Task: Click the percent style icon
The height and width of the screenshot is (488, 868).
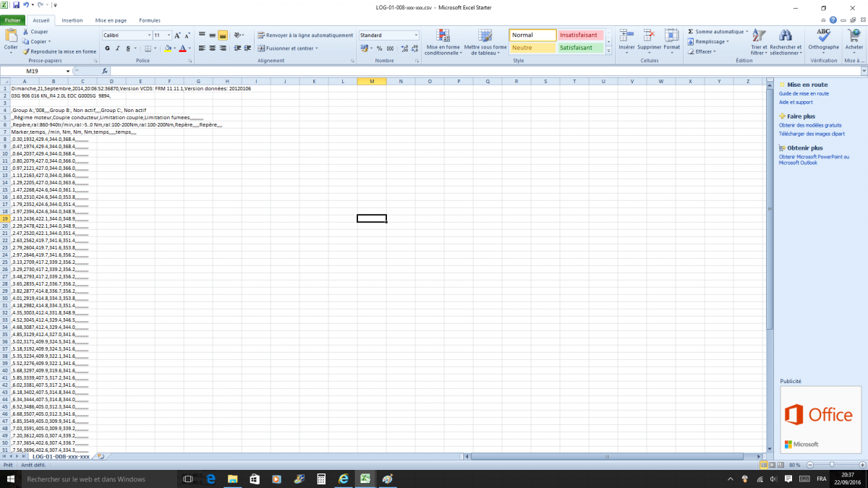Action: tap(379, 48)
